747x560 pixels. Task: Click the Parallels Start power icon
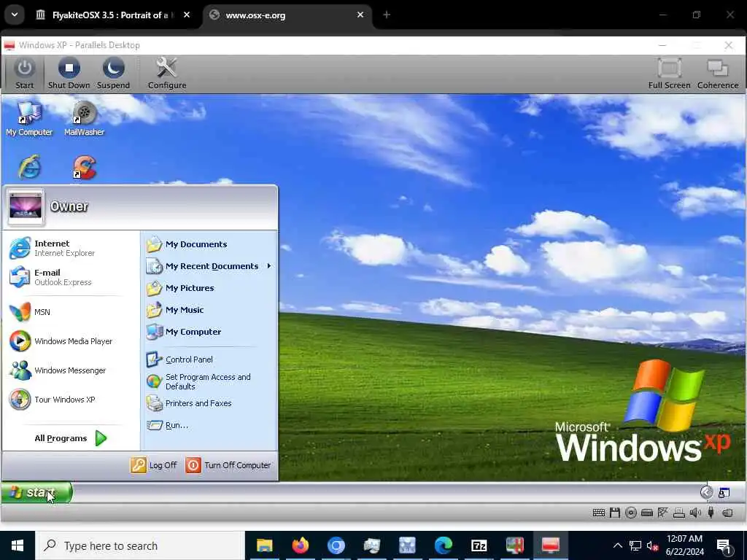point(24,69)
